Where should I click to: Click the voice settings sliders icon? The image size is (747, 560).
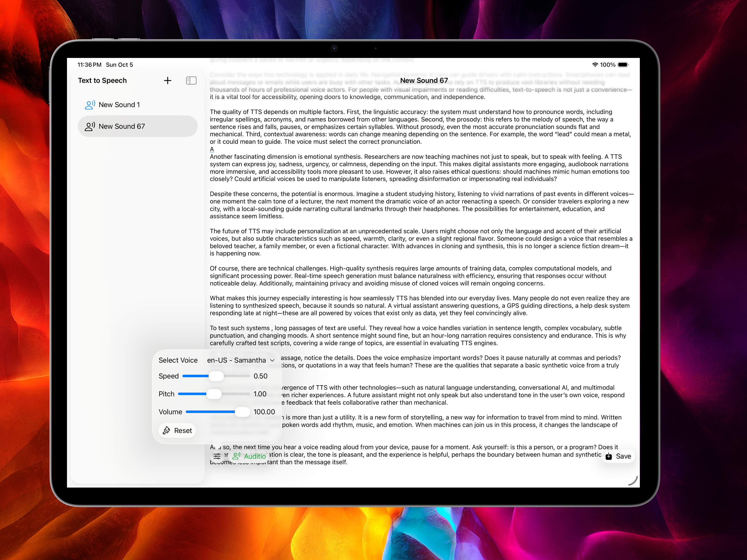point(217,456)
